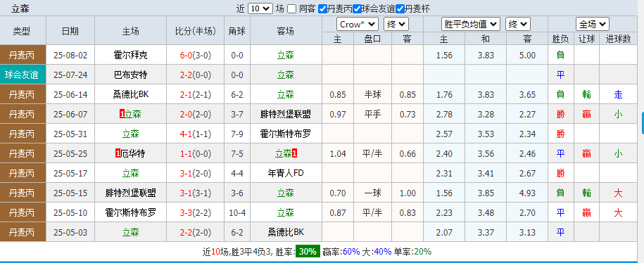The width and height of the screenshot is (644, 263).
Task: Click 桑德比BK away team on 25-05-03
Action: [286, 232]
